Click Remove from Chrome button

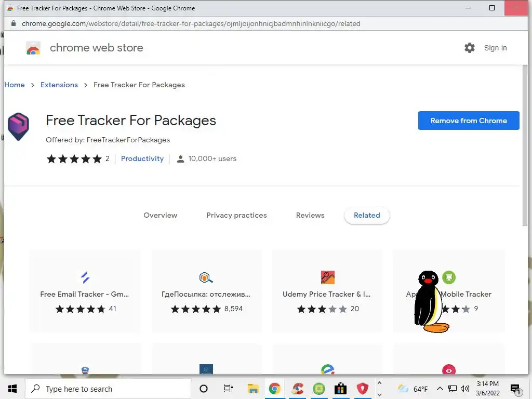(469, 121)
